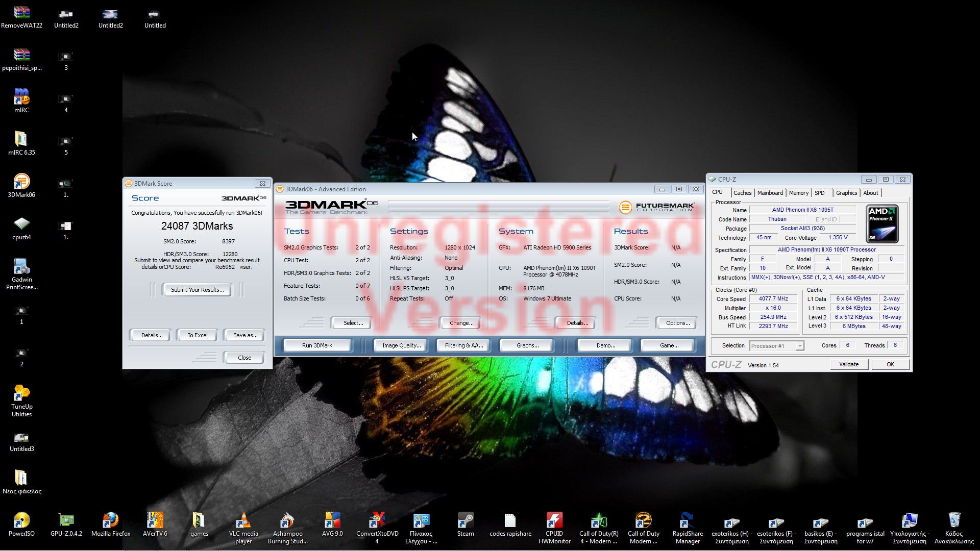
Task: Export score with To Excel button
Action: pyautogui.click(x=197, y=335)
